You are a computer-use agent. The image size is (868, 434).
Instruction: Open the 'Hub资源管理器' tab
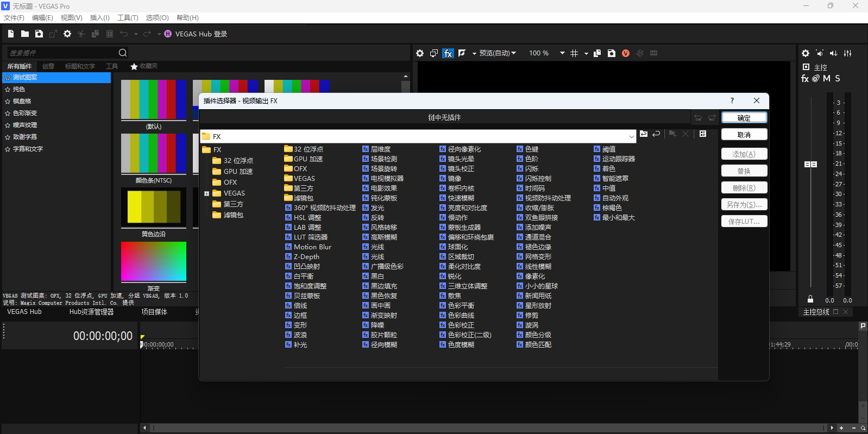(x=91, y=312)
